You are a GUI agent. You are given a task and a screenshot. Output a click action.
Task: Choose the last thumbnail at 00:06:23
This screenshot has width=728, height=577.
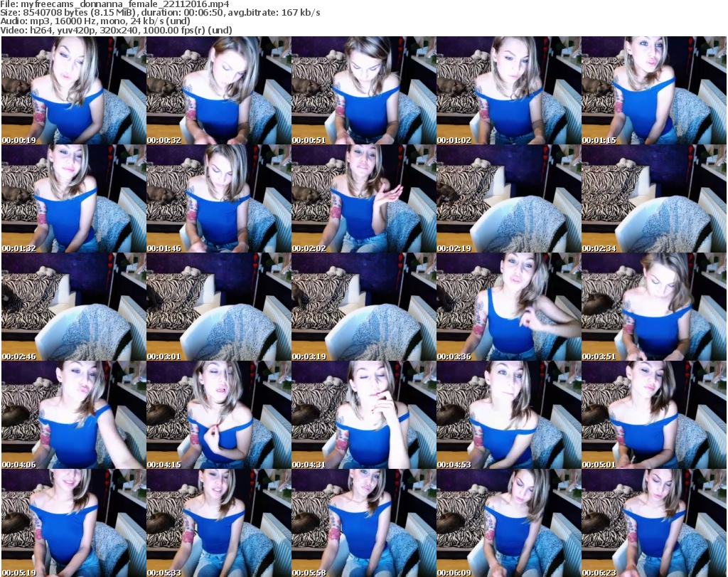click(x=654, y=523)
